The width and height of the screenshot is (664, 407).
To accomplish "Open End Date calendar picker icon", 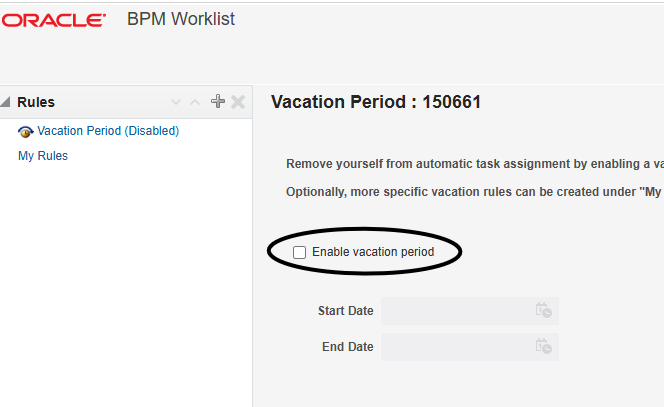I will [543, 346].
